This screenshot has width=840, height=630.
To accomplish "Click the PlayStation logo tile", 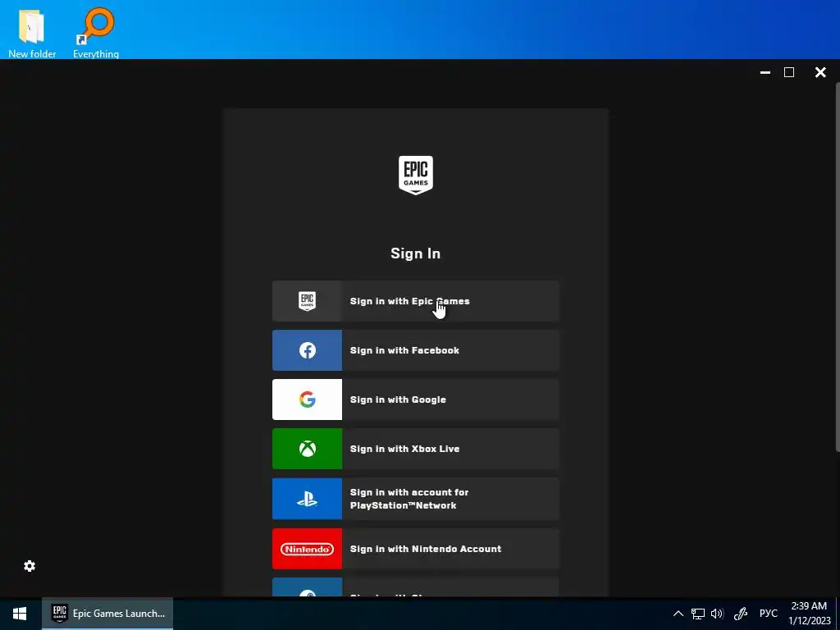I will [307, 499].
